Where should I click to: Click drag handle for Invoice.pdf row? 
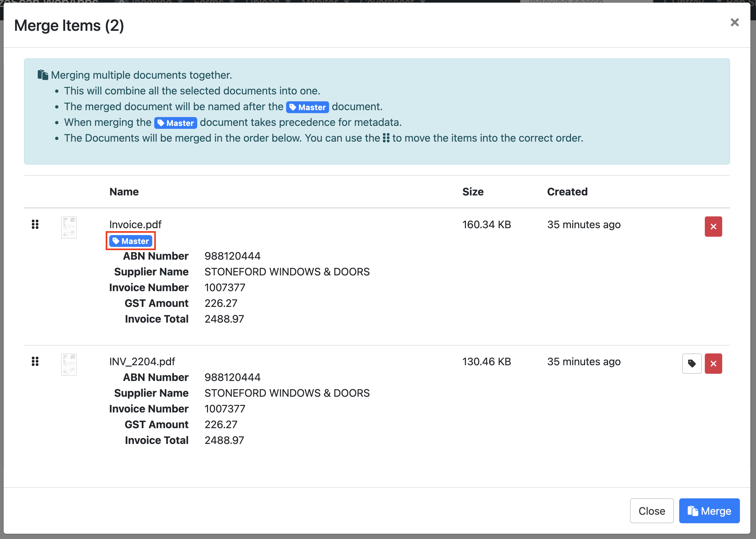tap(35, 225)
